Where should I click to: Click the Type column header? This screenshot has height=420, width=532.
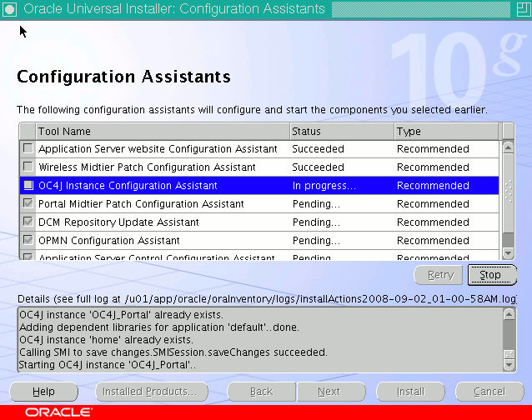click(447, 131)
